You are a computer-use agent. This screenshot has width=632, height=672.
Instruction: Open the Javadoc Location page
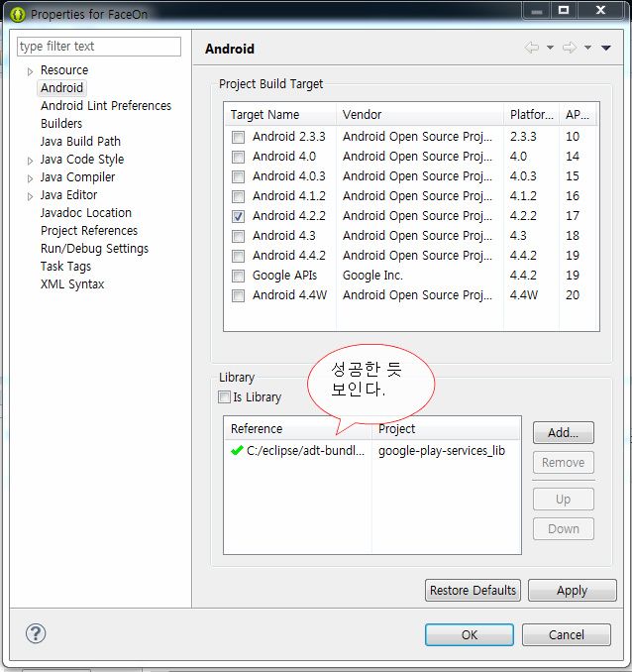86,212
